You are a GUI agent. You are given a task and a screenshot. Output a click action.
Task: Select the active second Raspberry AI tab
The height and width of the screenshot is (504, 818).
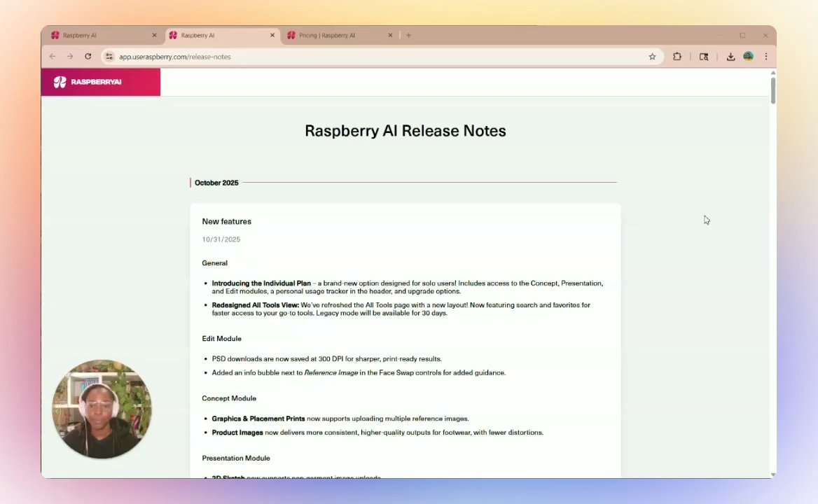pos(222,36)
